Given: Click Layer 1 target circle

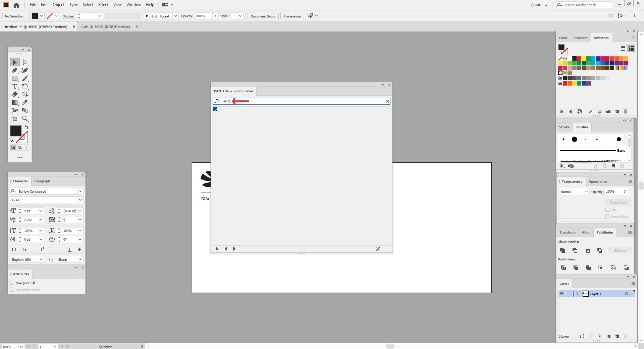Looking at the screenshot, I should (x=626, y=294).
